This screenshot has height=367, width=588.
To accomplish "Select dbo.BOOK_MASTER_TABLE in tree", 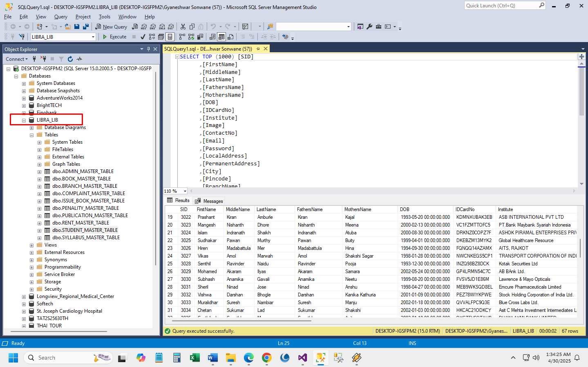I will 81,179.
